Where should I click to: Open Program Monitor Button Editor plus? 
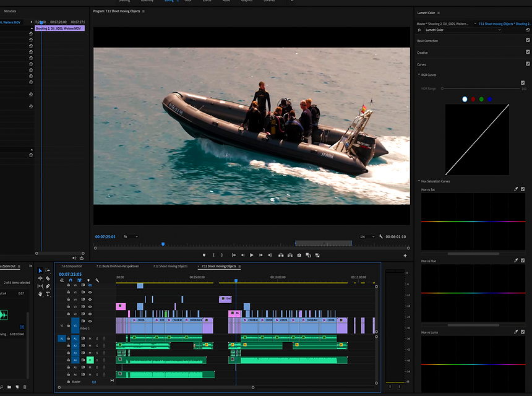tap(405, 256)
